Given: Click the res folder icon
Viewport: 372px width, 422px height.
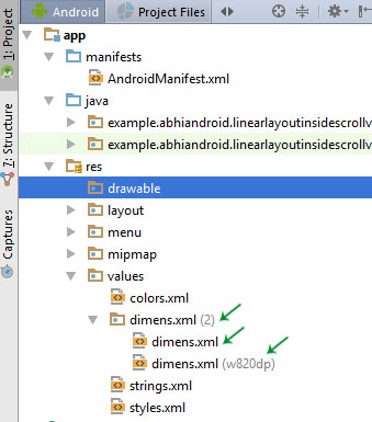Looking at the screenshot, I should pos(74,166).
